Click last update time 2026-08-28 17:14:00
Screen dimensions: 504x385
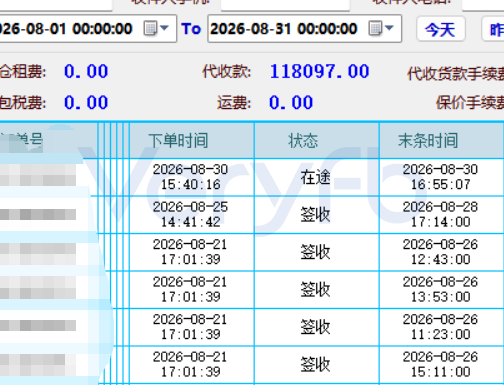tap(440, 214)
